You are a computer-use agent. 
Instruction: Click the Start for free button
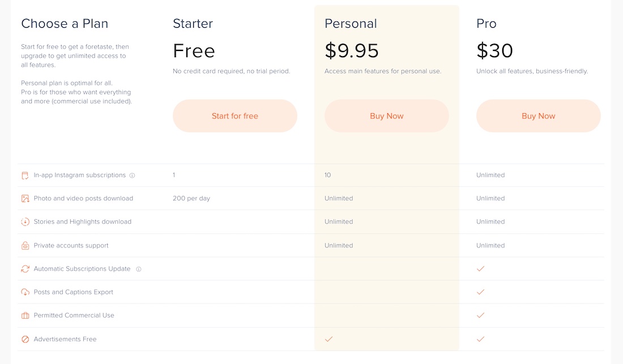pos(235,116)
